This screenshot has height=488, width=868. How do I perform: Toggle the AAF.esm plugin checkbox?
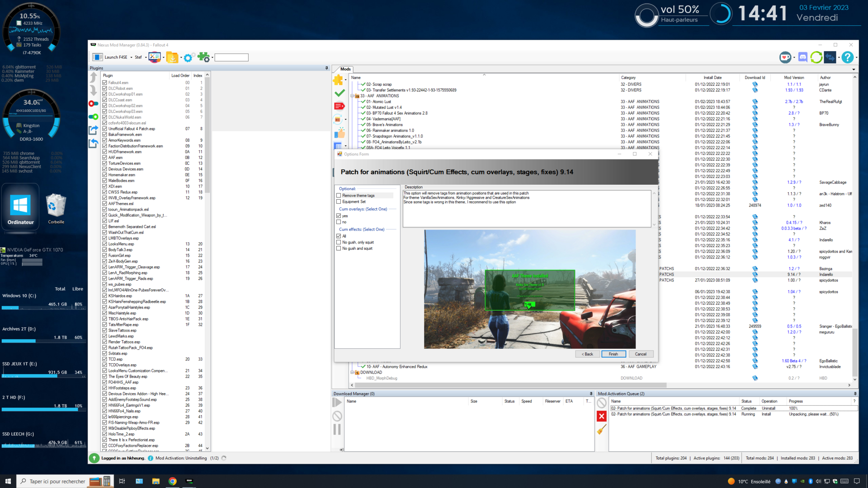(105, 158)
